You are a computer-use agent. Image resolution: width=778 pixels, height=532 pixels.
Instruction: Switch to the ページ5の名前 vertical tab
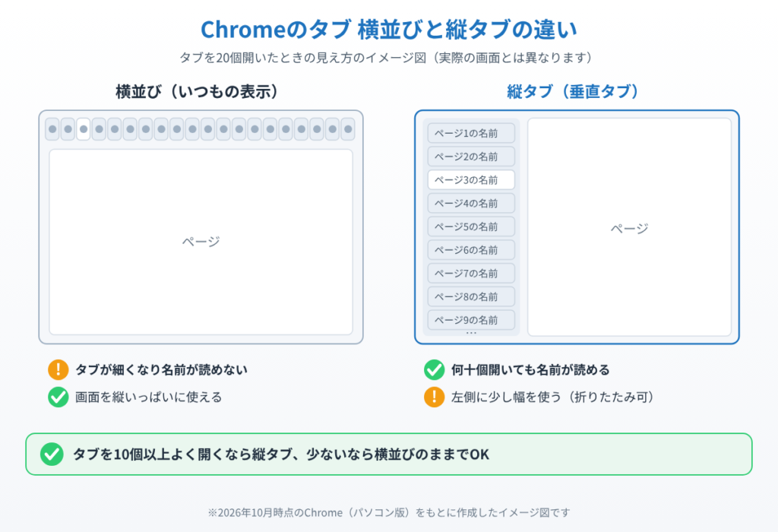pyautogui.click(x=471, y=226)
